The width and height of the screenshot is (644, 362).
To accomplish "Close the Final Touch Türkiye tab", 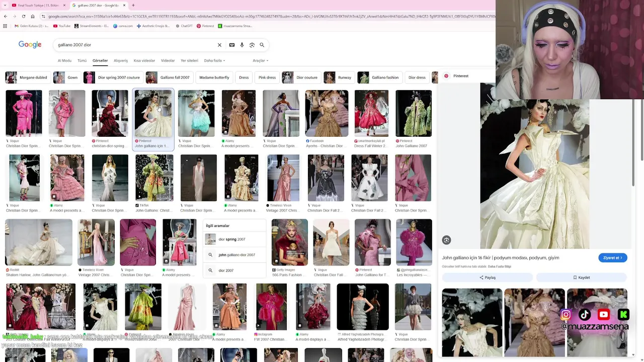I will [64, 5].
